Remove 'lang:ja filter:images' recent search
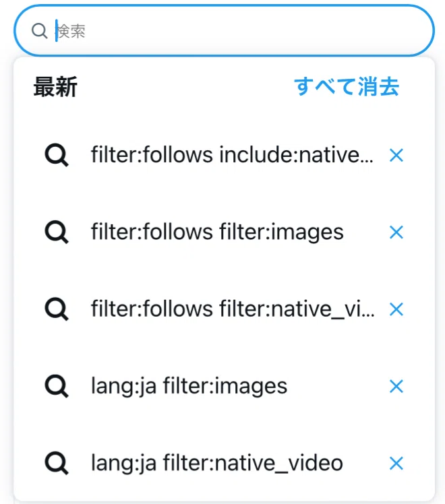Viewport: 445px width, 504px height. coord(396,386)
